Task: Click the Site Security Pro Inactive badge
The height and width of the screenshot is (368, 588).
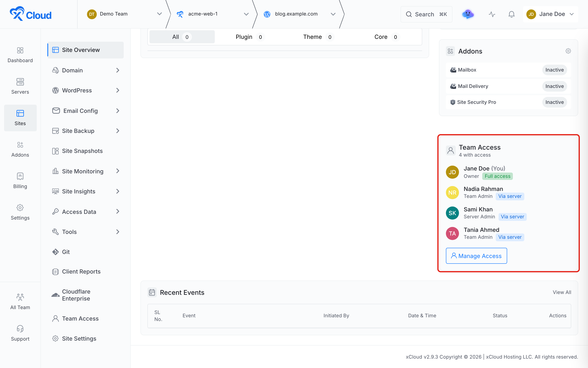Action: [555, 102]
